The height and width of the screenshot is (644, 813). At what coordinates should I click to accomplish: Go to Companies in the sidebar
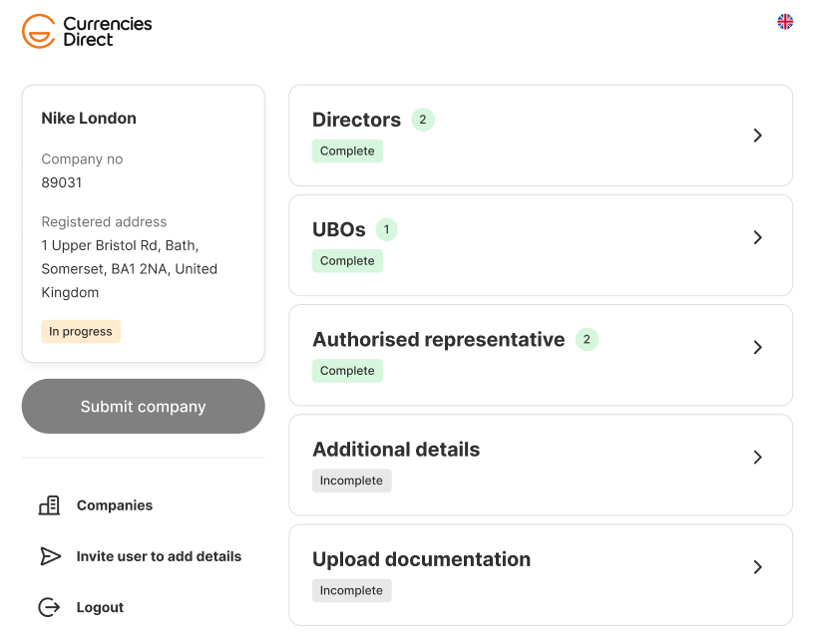point(115,505)
